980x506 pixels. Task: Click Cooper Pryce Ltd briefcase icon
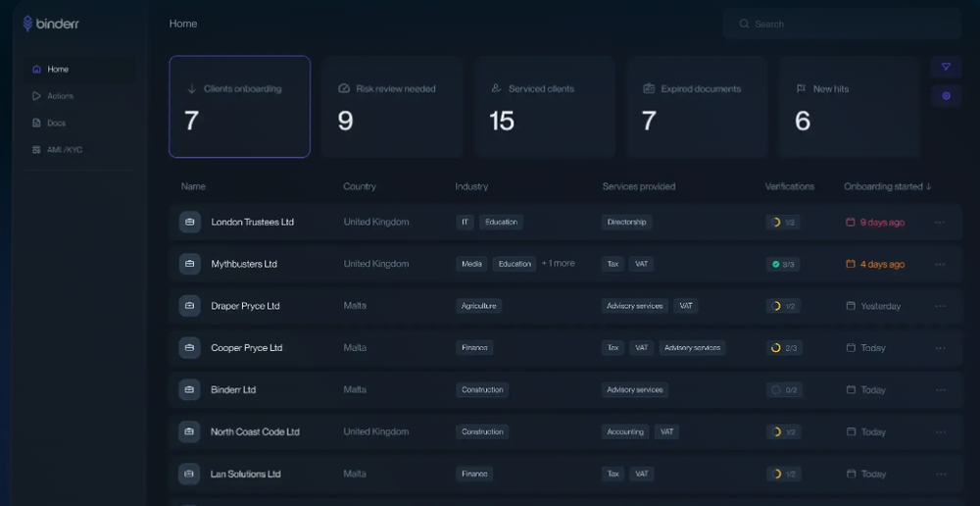[190, 348]
